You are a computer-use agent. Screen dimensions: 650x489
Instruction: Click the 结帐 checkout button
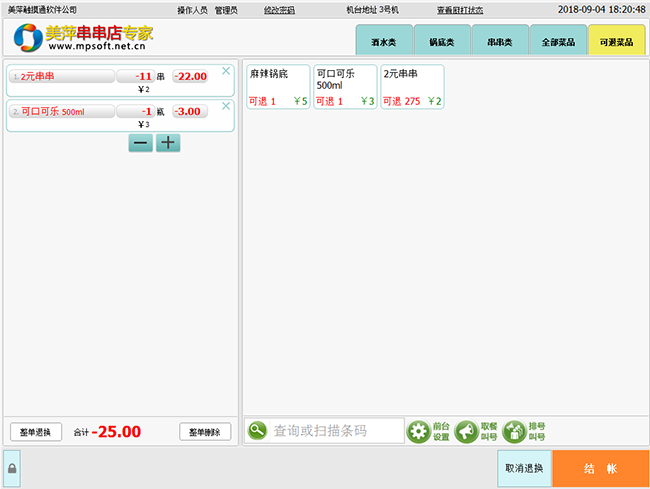tap(600, 468)
